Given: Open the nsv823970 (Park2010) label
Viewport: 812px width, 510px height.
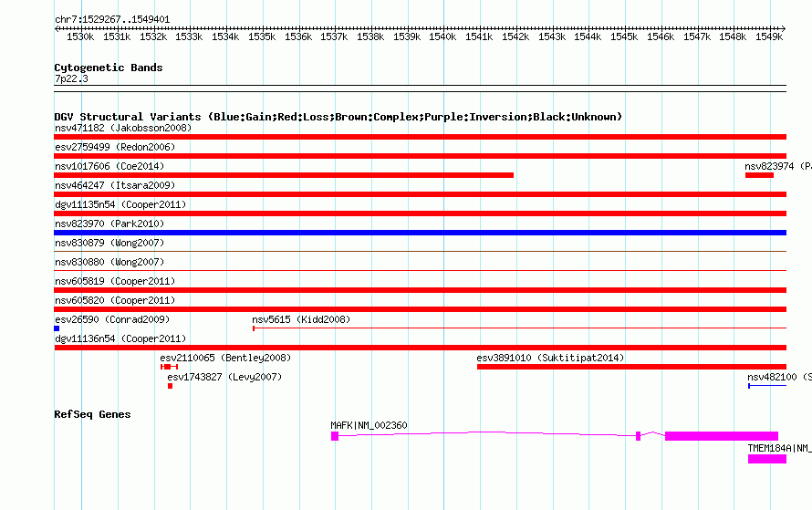Looking at the screenshot, I should [109, 224].
